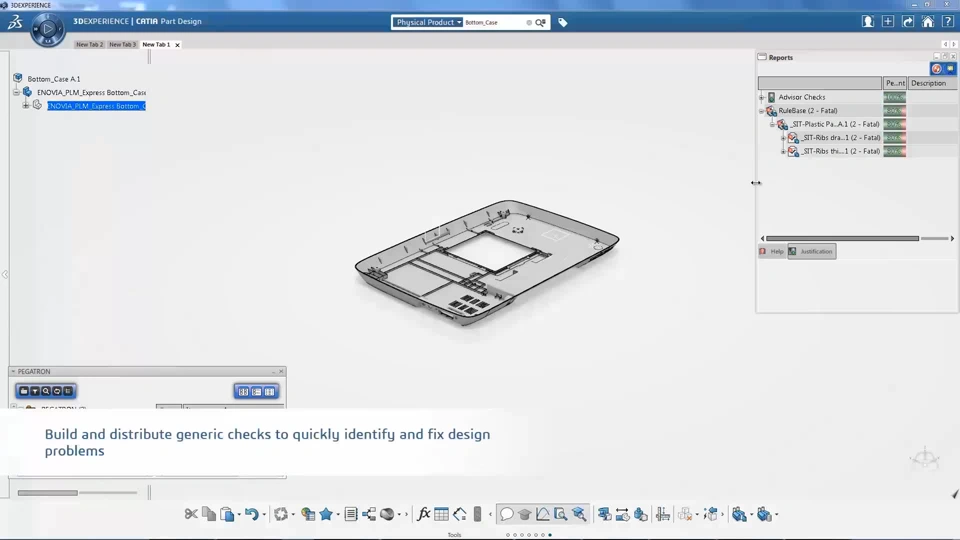Select the Copy tool
The image size is (960, 540).
point(209,514)
